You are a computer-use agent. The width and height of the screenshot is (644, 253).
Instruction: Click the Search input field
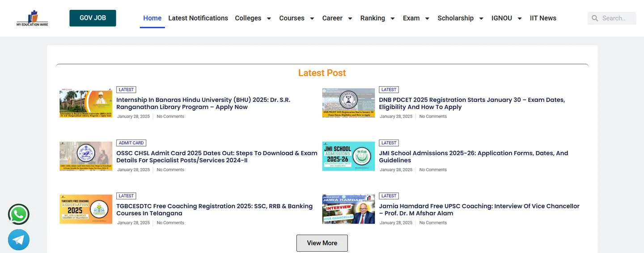tap(617, 18)
